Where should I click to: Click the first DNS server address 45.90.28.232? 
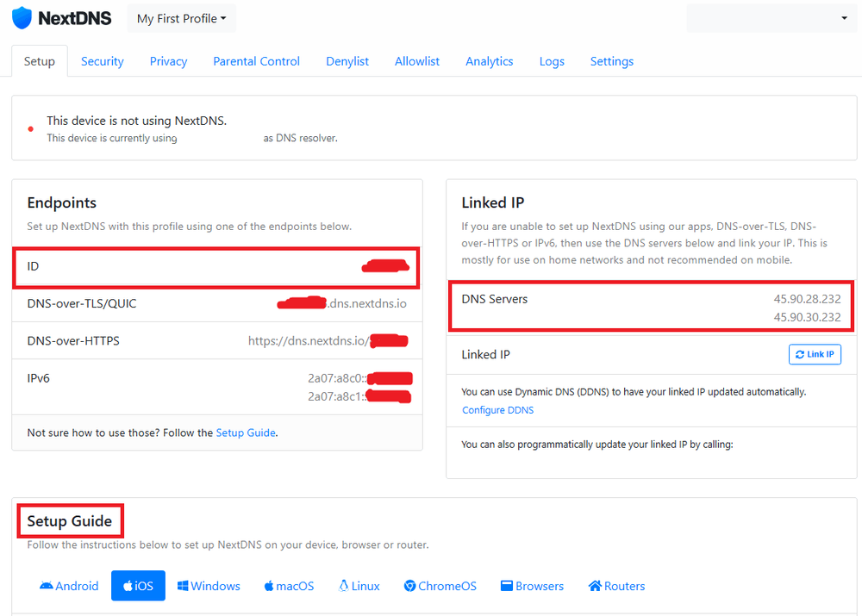point(807,299)
